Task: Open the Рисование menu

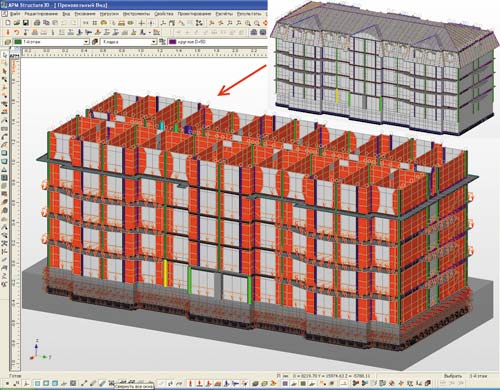Action: pyautogui.click(x=85, y=14)
